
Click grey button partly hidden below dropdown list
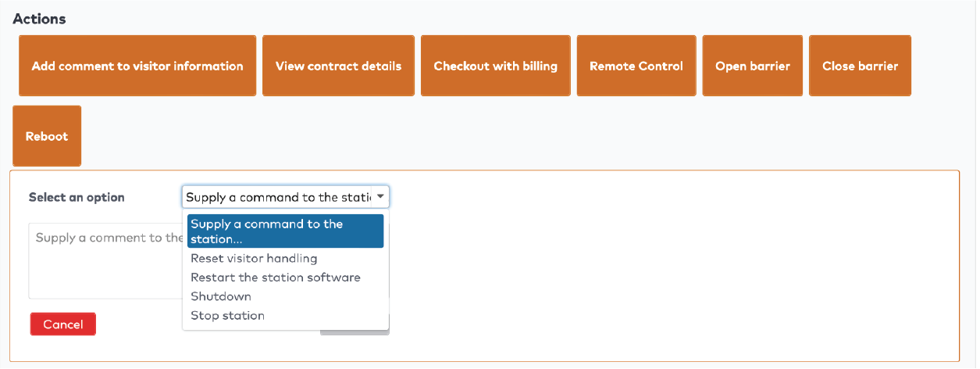(355, 333)
